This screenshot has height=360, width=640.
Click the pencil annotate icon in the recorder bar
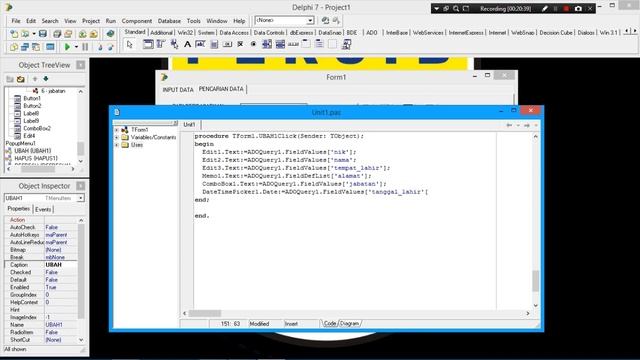tap(545, 8)
